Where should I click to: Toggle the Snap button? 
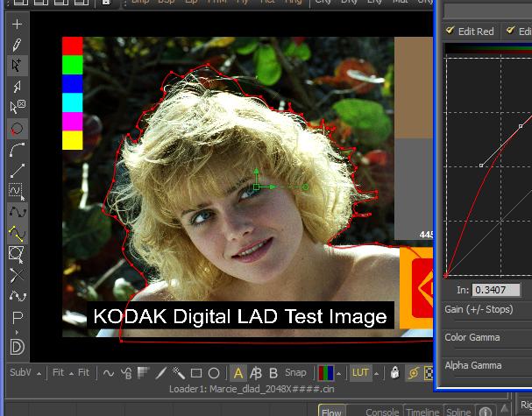[x=295, y=372]
